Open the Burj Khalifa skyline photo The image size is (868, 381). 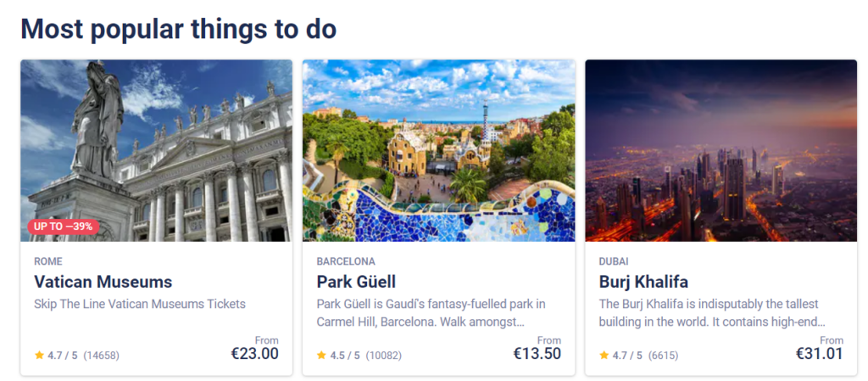pyautogui.click(x=721, y=150)
